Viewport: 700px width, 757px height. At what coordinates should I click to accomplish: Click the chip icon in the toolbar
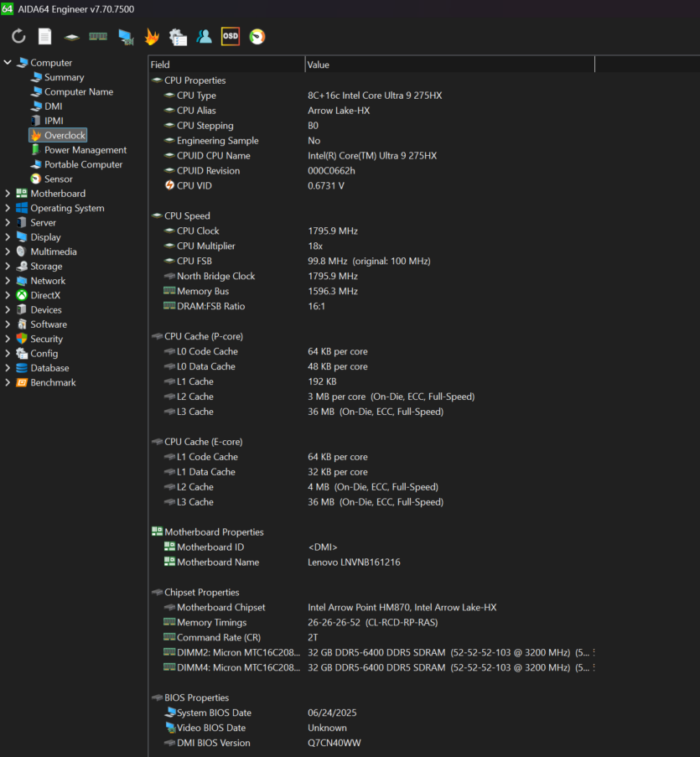[x=71, y=37]
